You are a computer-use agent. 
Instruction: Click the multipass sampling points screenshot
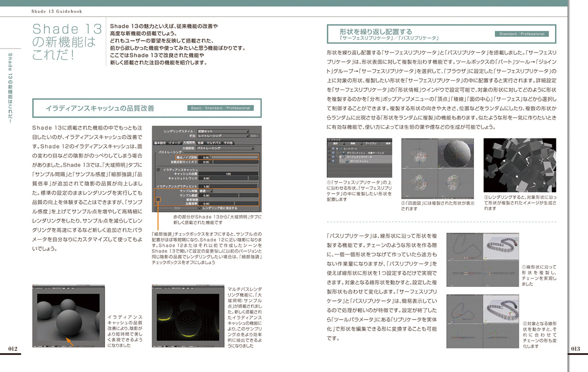tap(188, 315)
